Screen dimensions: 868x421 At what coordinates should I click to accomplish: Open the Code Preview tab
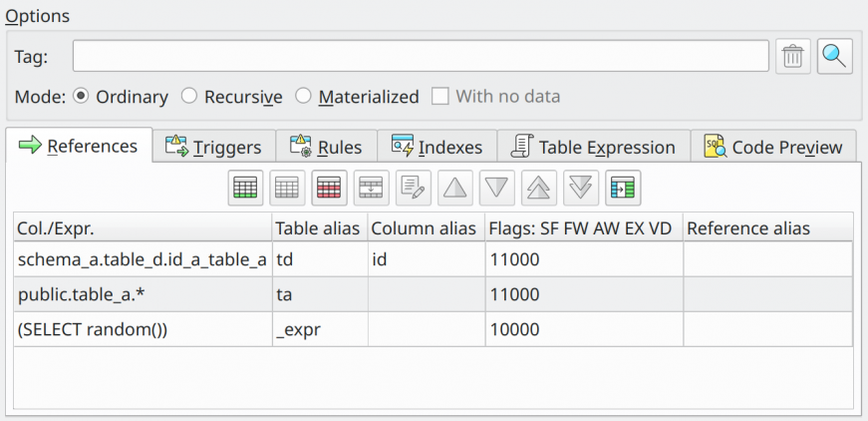[773, 147]
